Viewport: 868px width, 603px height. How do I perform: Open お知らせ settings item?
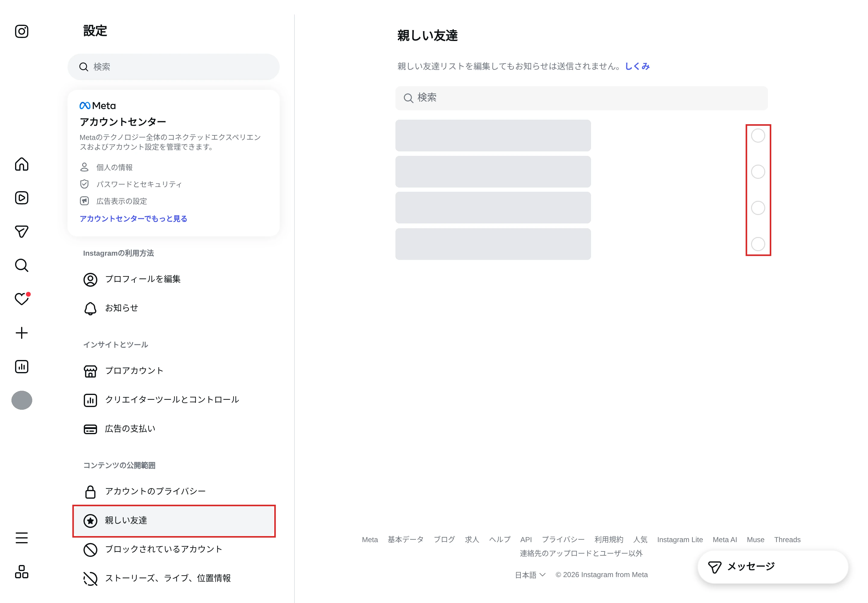(x=174, y=308)
